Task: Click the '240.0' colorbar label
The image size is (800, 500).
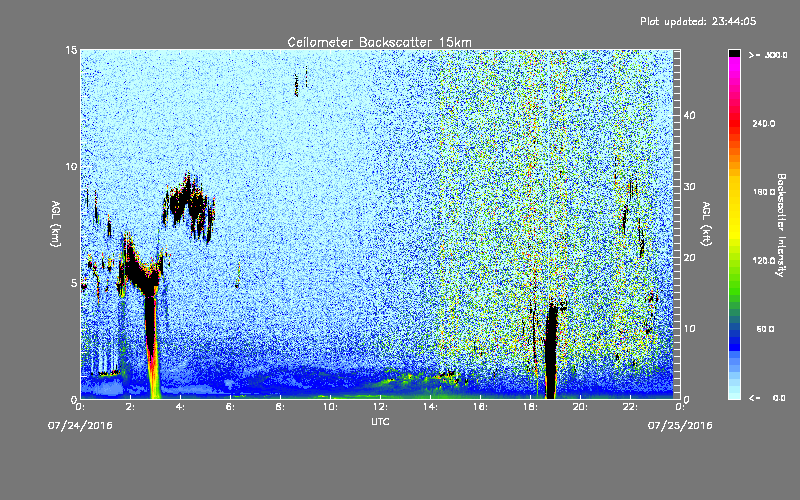Action: click(x=764, y=123)
